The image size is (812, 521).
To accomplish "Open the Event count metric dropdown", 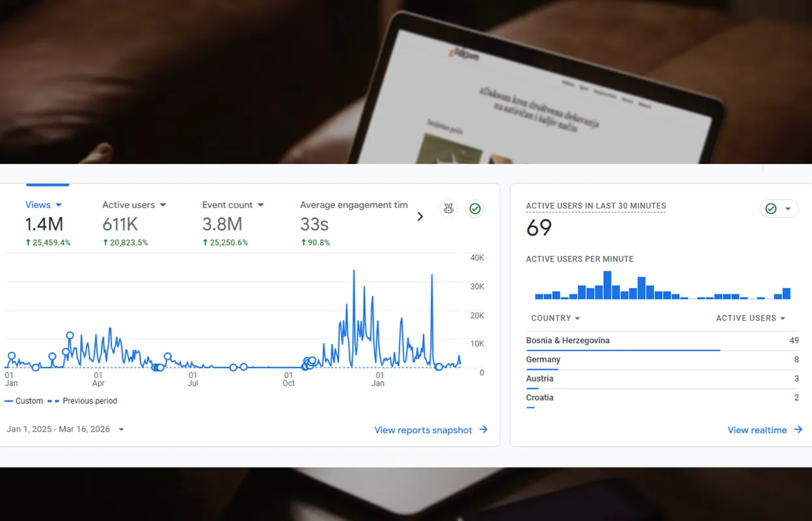I will click(x=233, y=204).
